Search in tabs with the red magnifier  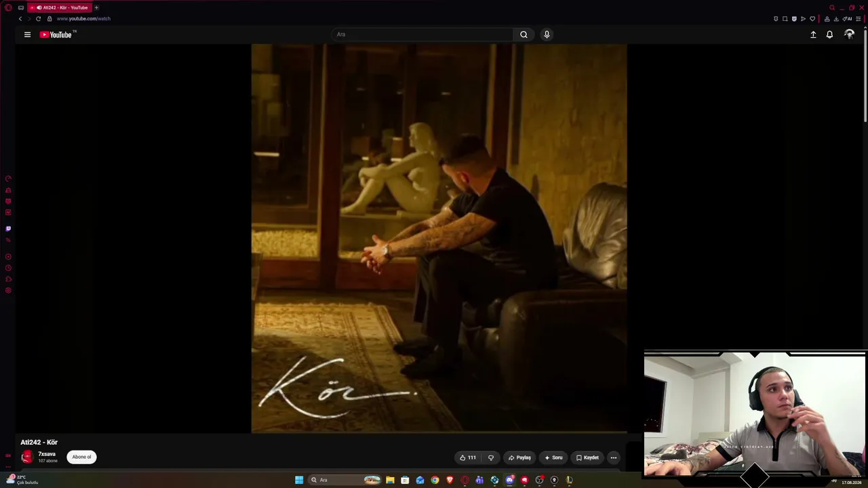tap(832, 7)
